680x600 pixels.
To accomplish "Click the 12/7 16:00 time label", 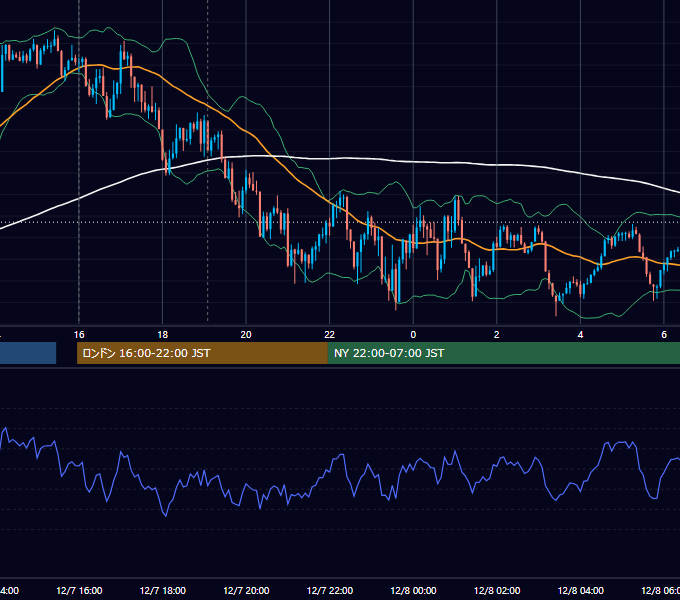I will (79, 590).
